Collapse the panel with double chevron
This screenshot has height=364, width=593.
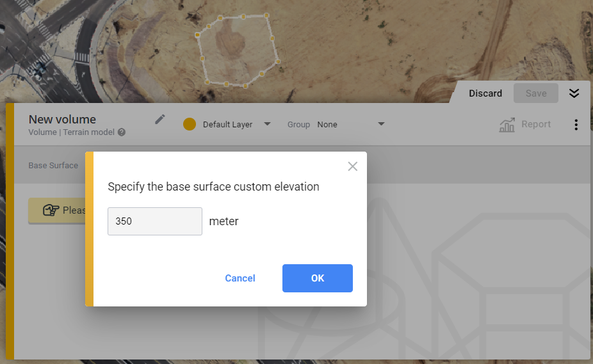(x=574, y=93)
